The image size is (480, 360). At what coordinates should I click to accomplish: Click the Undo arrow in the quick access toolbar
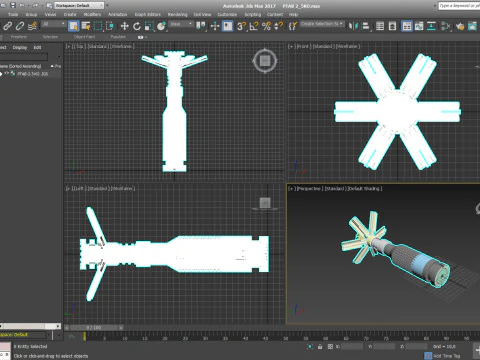coord(22,5)
